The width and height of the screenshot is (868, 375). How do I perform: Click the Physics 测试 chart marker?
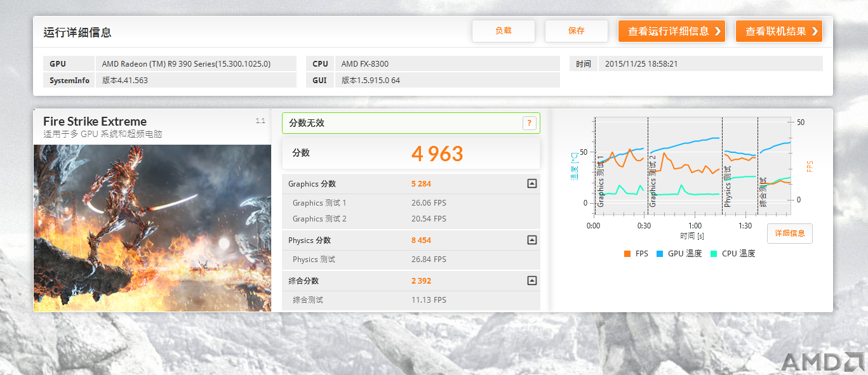coord(728,185)
